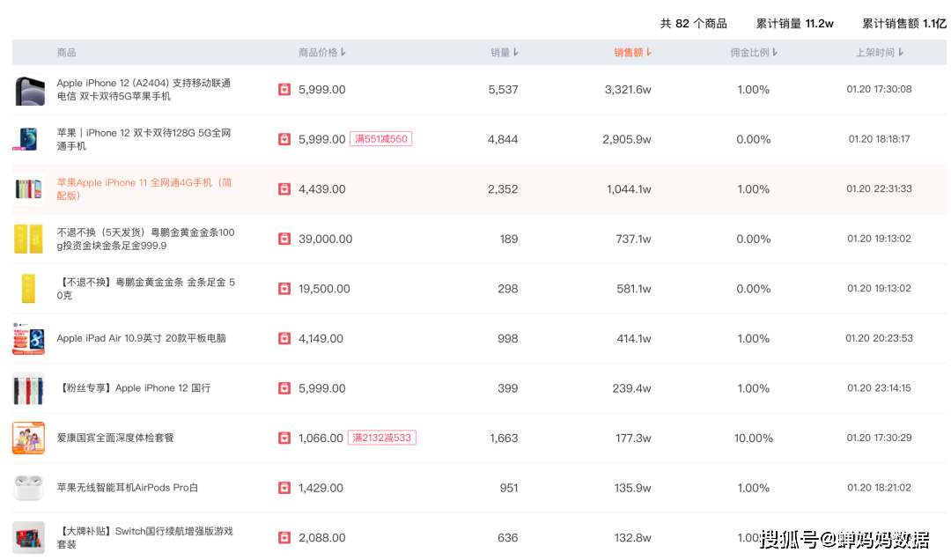
Task: Click the 满551减550 coupon tag
Action: pyautogui.click(x=380, y=139)
